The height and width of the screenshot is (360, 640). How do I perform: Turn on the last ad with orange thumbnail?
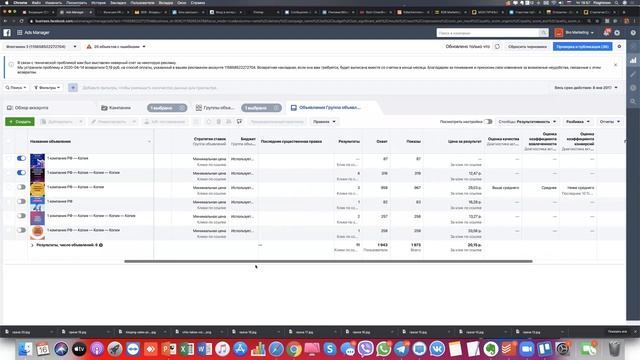pyautogui.click(x=21, y=230)
